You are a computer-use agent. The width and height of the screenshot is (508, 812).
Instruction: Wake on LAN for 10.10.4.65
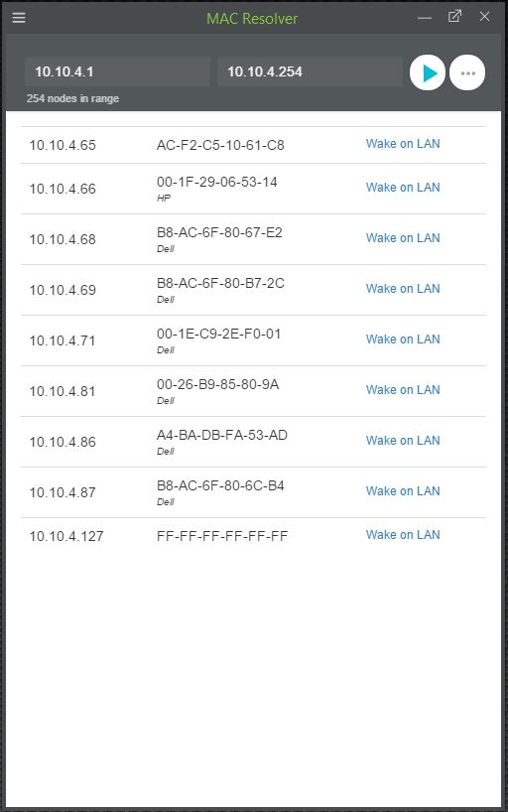403,144
